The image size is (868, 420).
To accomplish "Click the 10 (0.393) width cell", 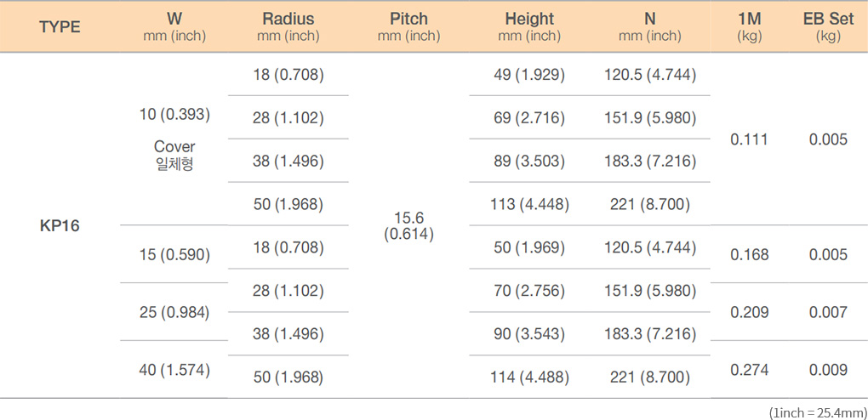I will (x=174, y=114).
